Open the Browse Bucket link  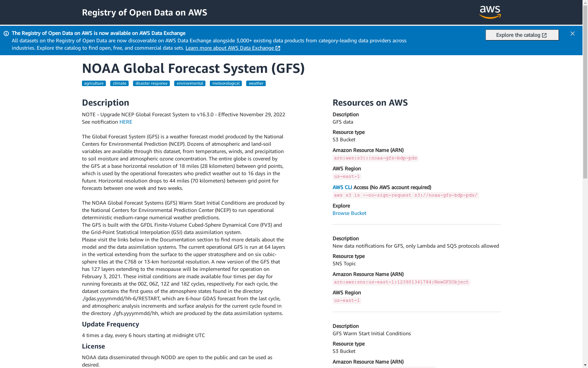tap(349, 213)
